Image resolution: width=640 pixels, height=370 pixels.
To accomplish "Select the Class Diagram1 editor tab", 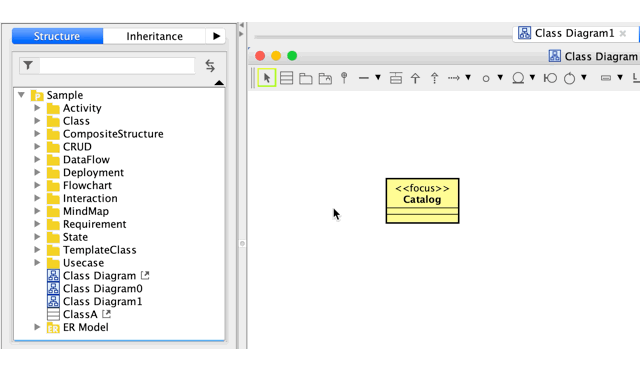I will point(575,33).
